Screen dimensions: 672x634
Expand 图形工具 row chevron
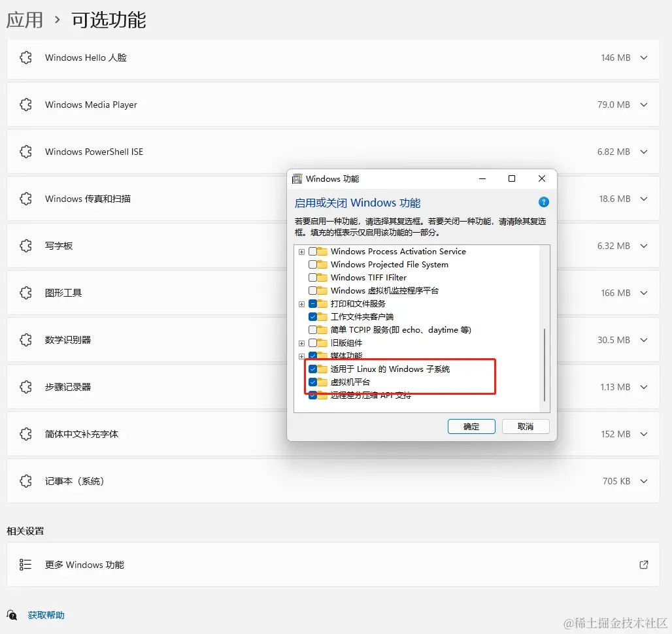pos(644,293)
